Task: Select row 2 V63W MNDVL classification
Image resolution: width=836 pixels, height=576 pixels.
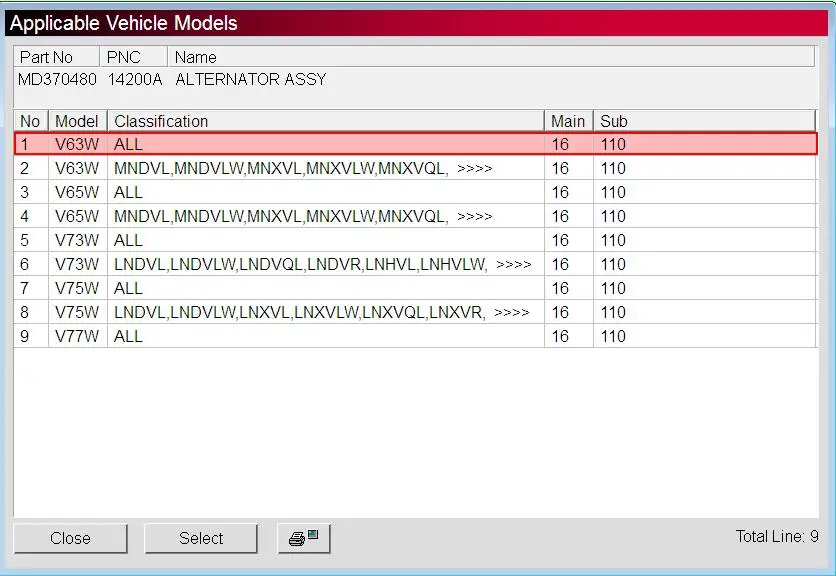Action: tap(415, 168)
